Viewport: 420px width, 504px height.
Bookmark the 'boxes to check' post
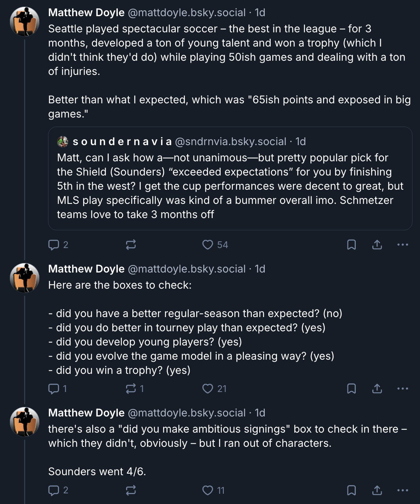pos(351,389)
